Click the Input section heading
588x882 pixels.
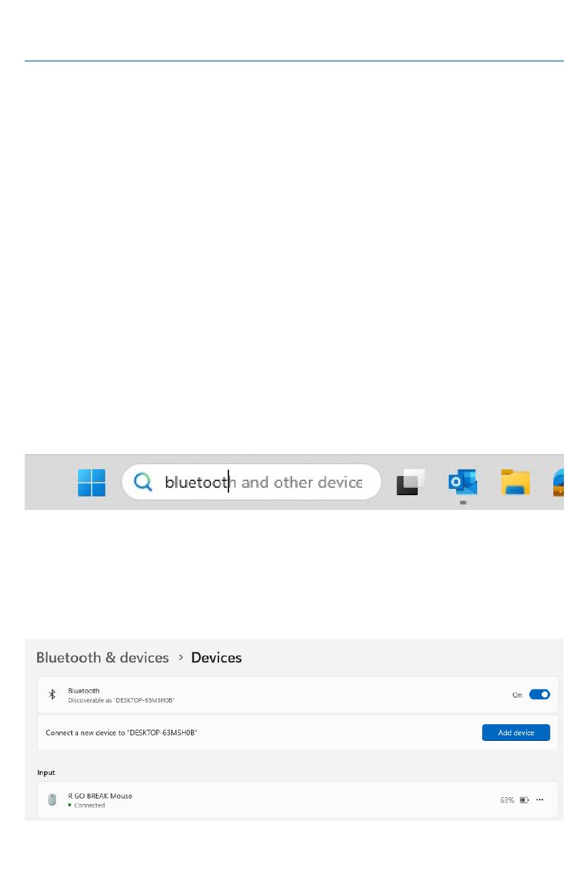(x=46, y=772)
